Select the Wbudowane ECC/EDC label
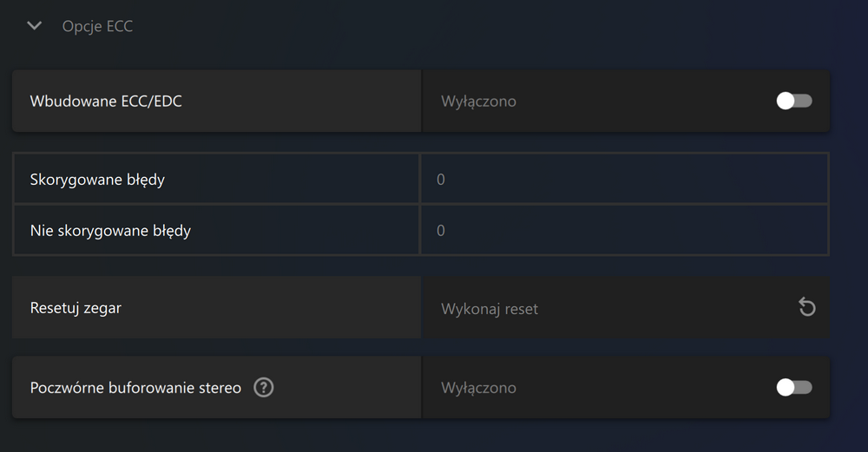The width and height of the screenshot is (868, 452). [106, 102]
